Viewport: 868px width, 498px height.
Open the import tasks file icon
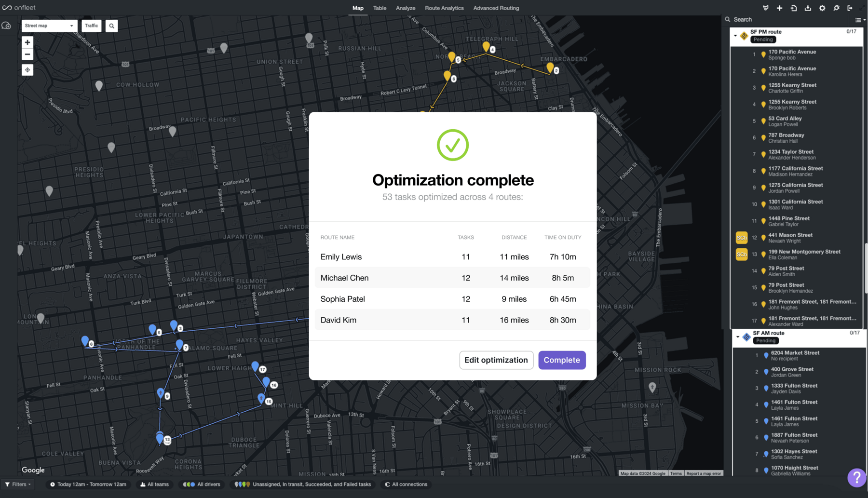pyautogui.click(x=794, y=8)
